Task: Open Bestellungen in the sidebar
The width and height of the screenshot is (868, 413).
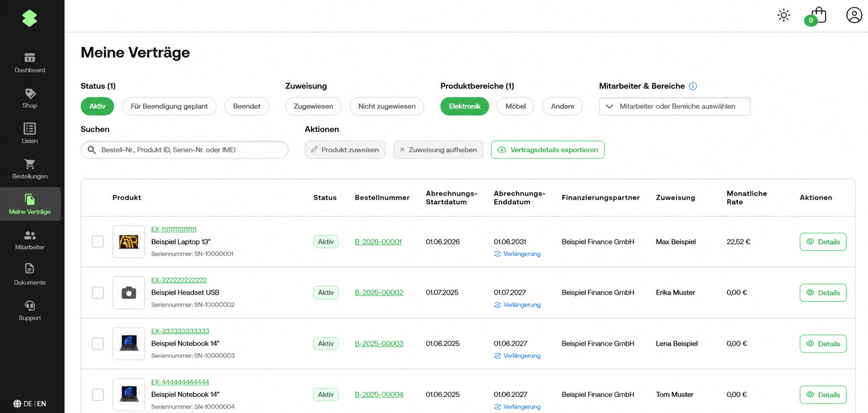Action: coord(30,169)
